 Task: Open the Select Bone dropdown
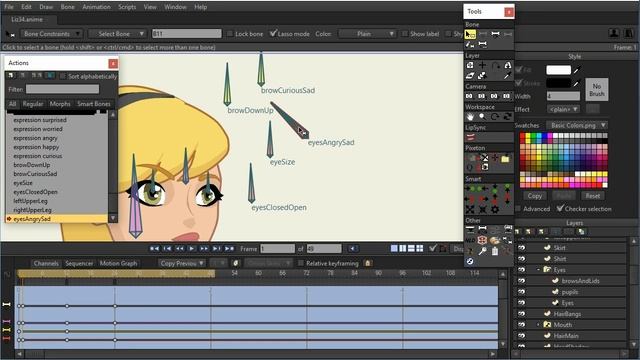pyautogui.click(x=118, y=34)
